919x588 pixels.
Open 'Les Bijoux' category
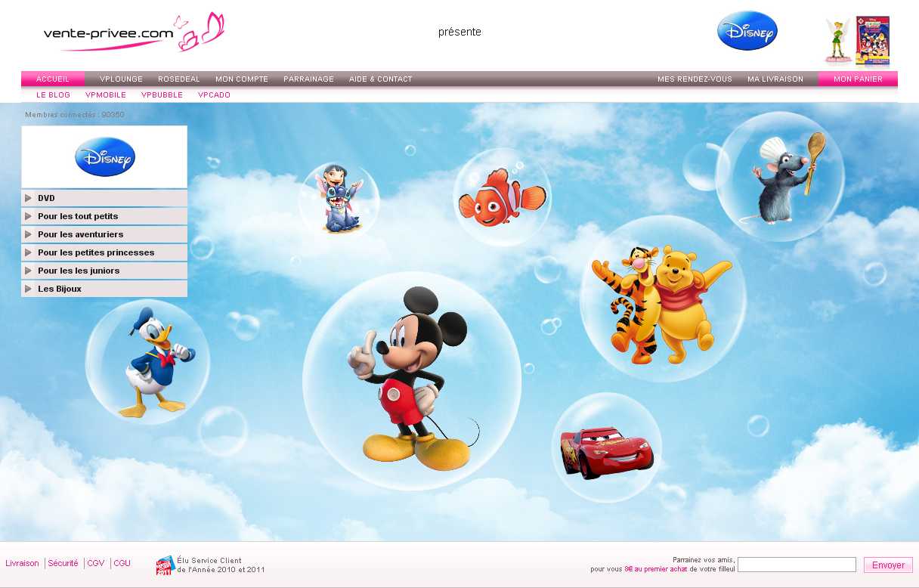pyautogui.click(x=60, y=289)
